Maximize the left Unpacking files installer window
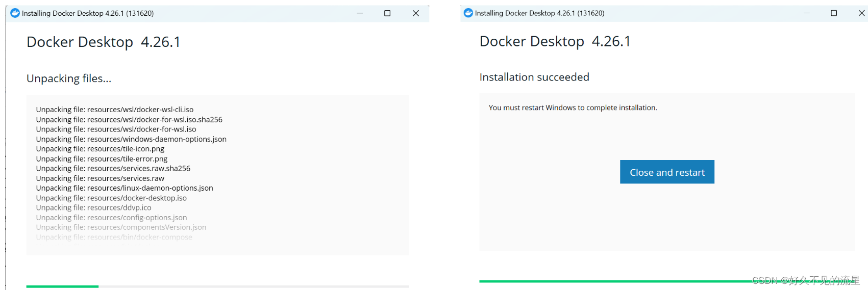The image size is (868, 290). tap(387, 13)
